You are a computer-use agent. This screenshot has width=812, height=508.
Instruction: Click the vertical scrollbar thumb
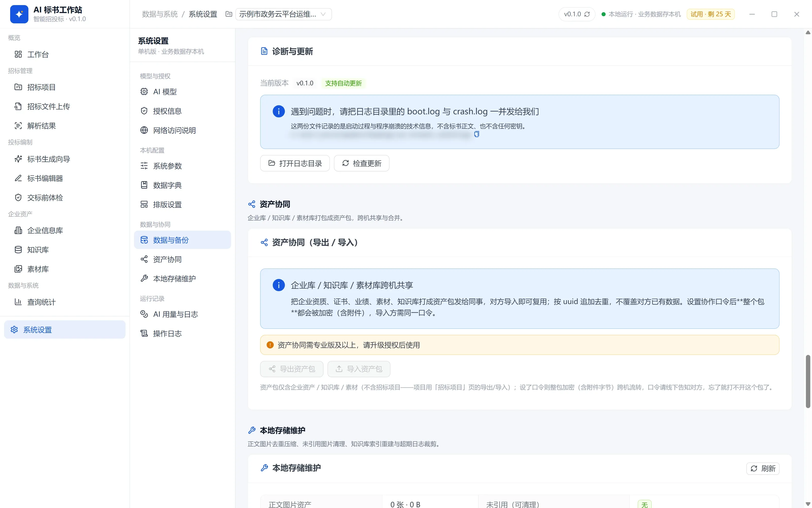point(808,381)
